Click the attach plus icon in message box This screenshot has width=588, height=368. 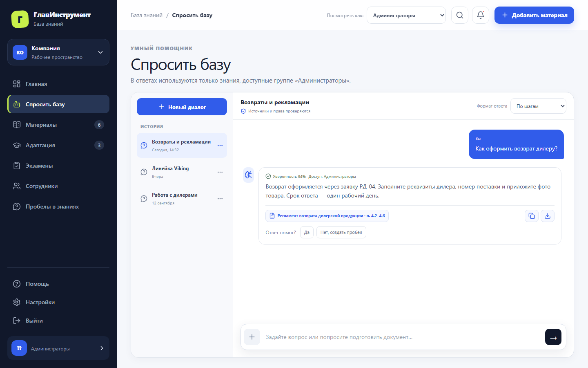252,337
